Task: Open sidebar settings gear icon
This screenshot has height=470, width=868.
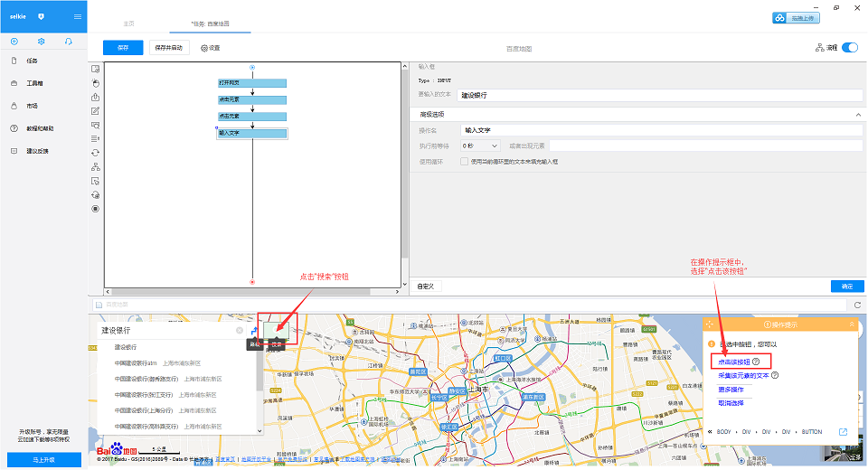Action: click(x=41, y=42)
